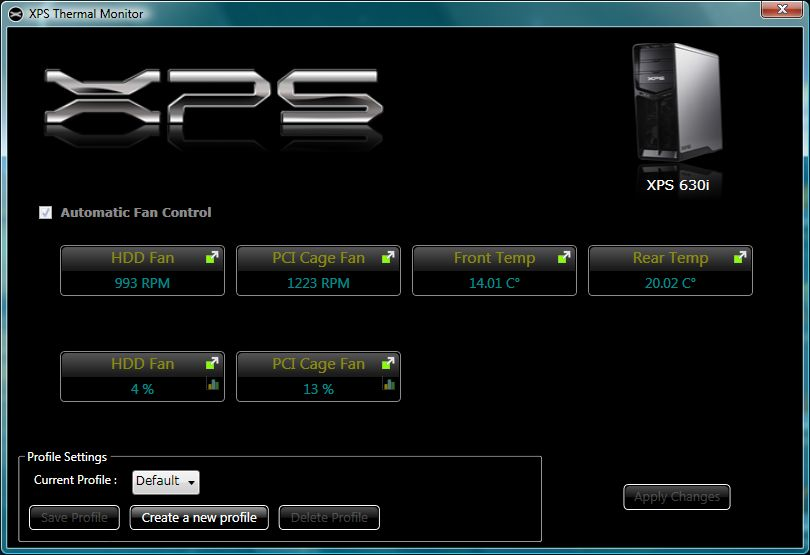The height and width of the screenshot is (555, 810).
Task: Click the large XPS logo
Action: click(x=214, y=98)
